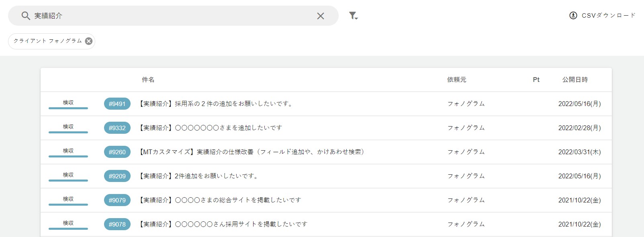Toggle the 検収 status on ticket #9079

(x=68, y=200)
